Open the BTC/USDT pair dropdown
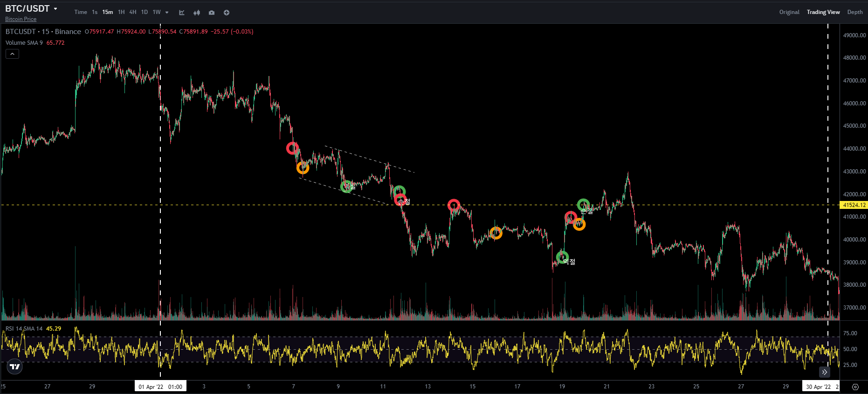 pyautogui.click(x=55, y=9)
